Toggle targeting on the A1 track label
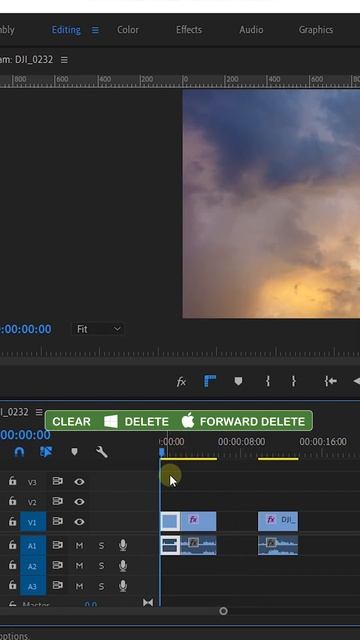The image size is (360, 640). point(33,546)
